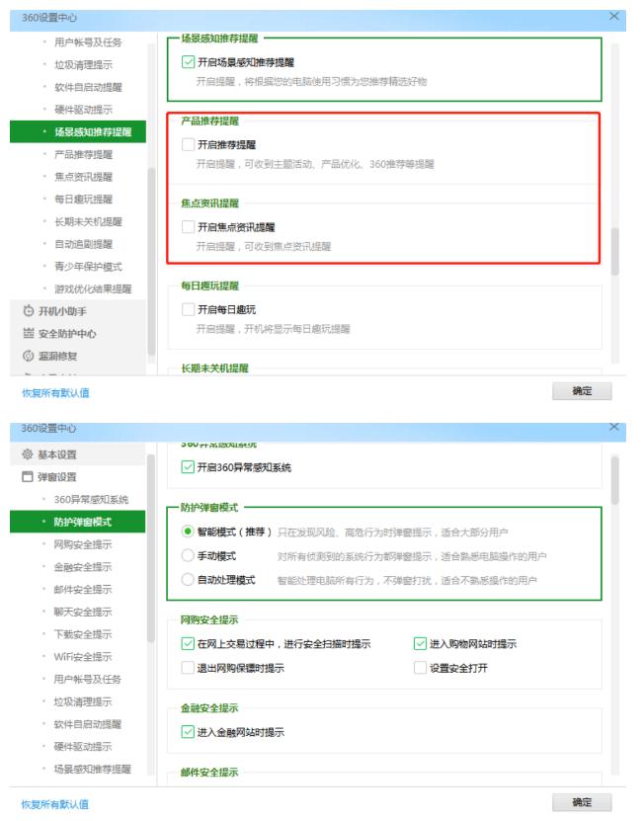The width and height of the screenshot is (644, 821).
Task: Expand the 基本设置 section
Action: pos(77,454)
